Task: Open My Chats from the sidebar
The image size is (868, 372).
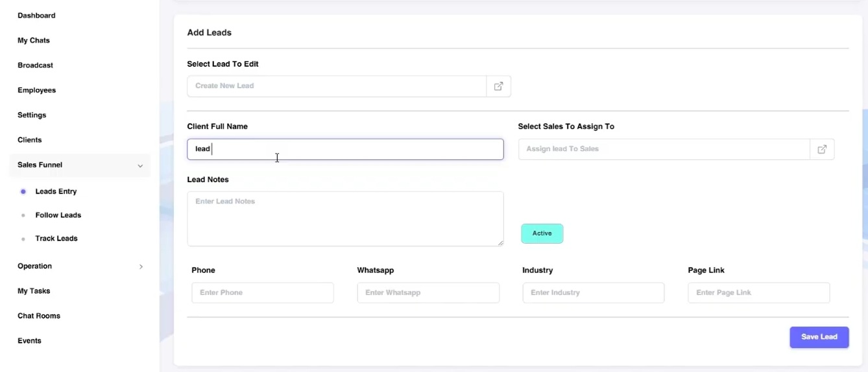Action: pyautogui.click(x=34, y=40)
